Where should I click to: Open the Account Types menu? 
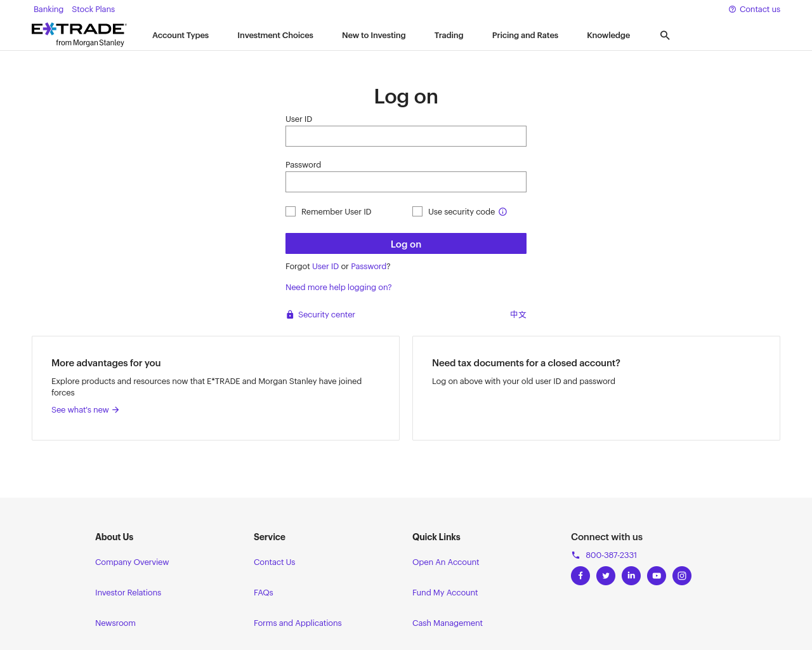coord(181,36)
